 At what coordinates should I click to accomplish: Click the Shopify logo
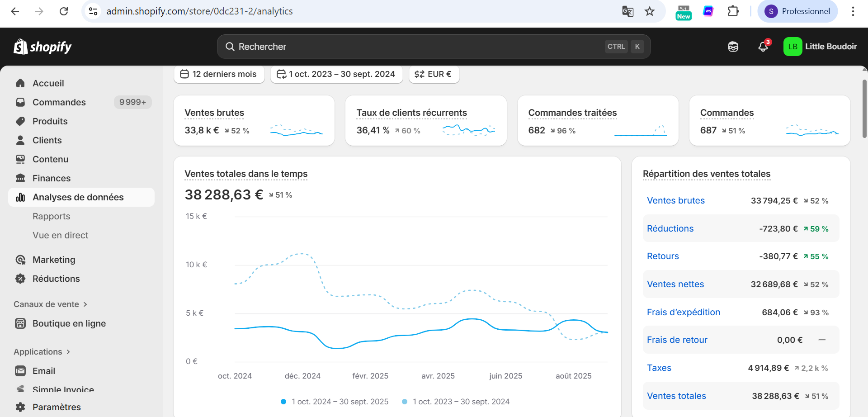[x=42, y=47]
